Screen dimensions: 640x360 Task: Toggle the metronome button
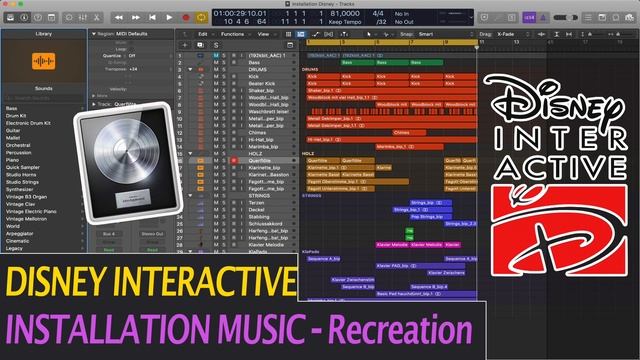click(543, 18)
